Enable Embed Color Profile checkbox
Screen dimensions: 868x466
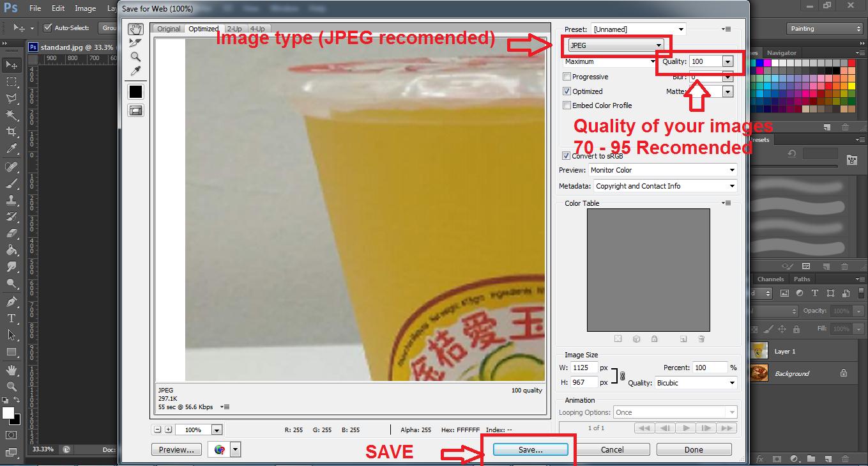click(x=567, y=105)
